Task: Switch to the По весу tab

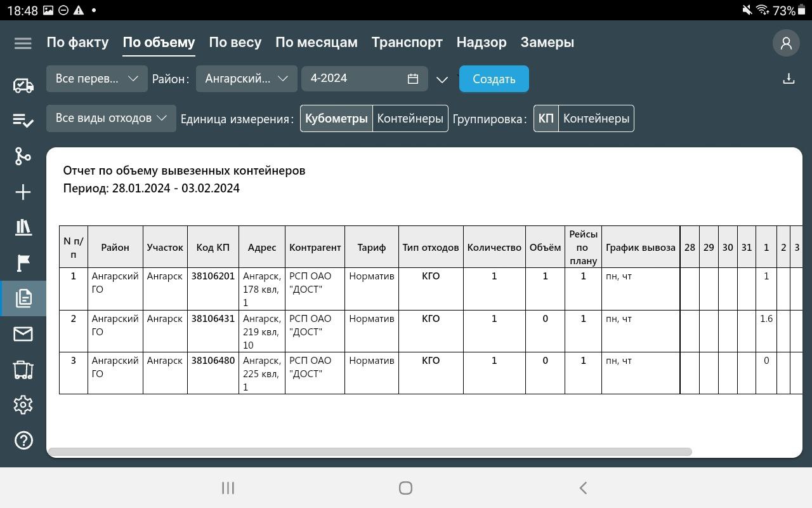Action: tap(235, 43)
